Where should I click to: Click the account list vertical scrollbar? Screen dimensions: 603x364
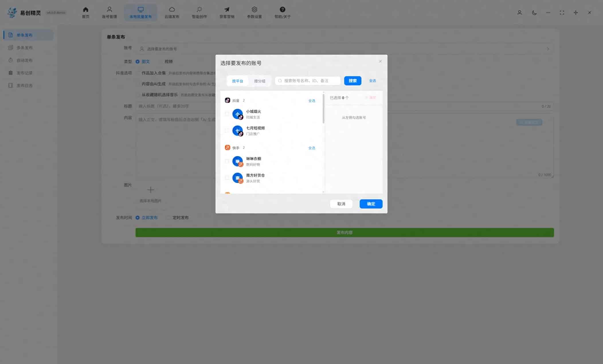pyautogui.click(x=323, y=109)
